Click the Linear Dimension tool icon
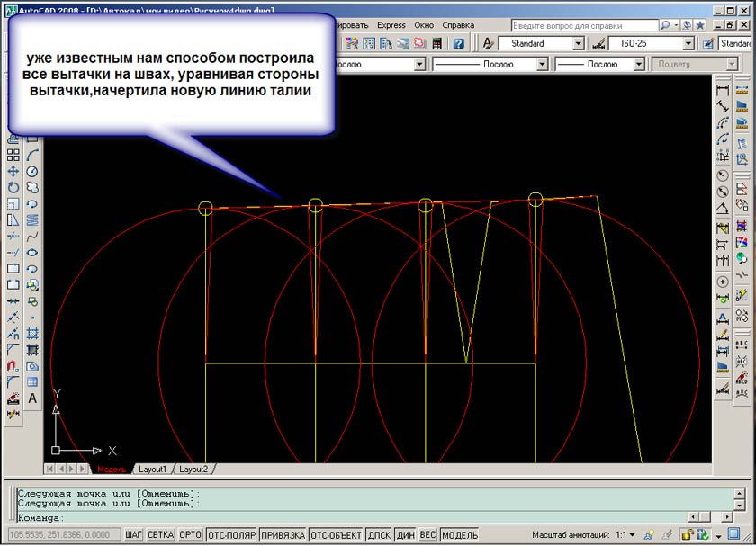756x546 pixels. pyautogui.click(x=722, y=90)
